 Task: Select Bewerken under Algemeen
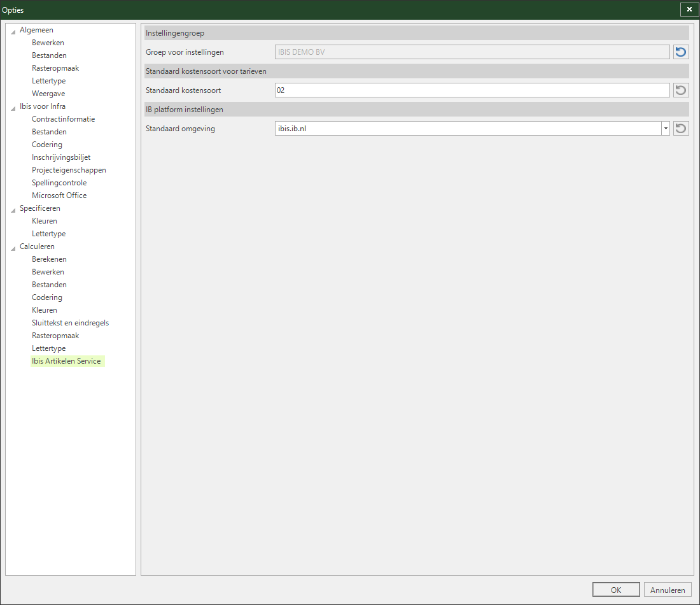click(x=48, y=43)
